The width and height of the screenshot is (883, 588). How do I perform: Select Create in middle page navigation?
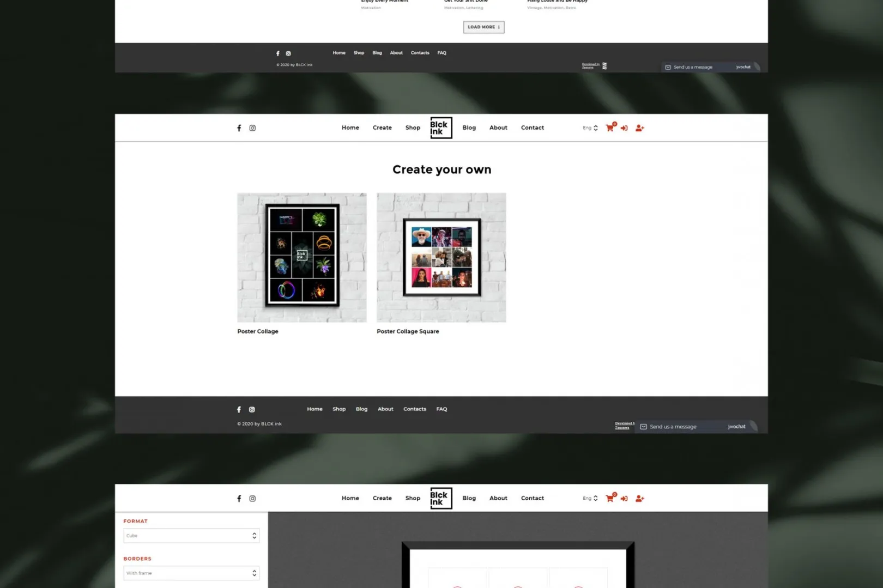tap(382, 128)
